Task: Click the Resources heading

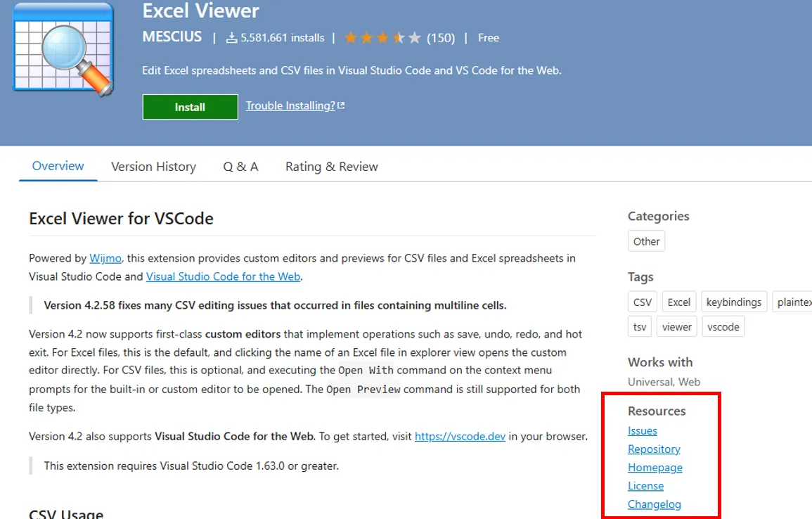Action: point(657,411)
